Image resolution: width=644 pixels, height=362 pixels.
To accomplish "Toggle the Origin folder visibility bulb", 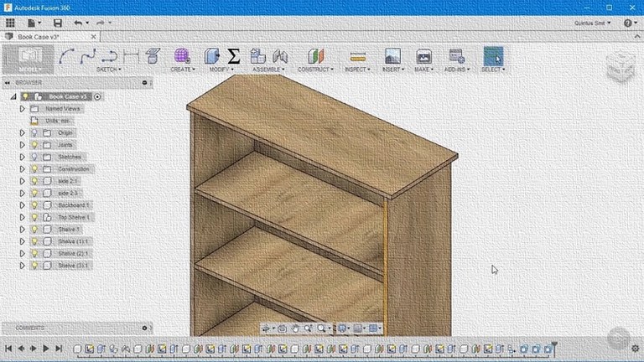I will (34, 133).
